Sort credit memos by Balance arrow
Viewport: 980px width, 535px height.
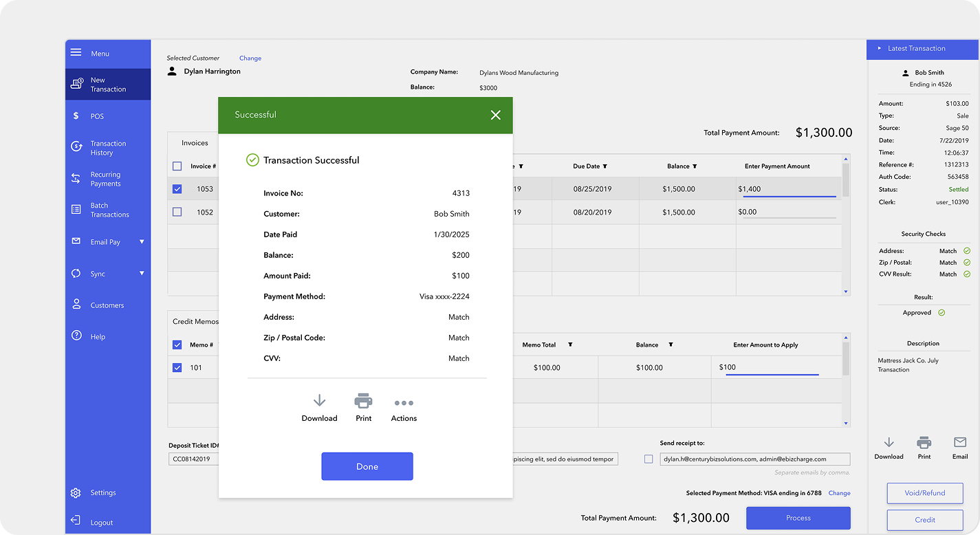(671, 345)
